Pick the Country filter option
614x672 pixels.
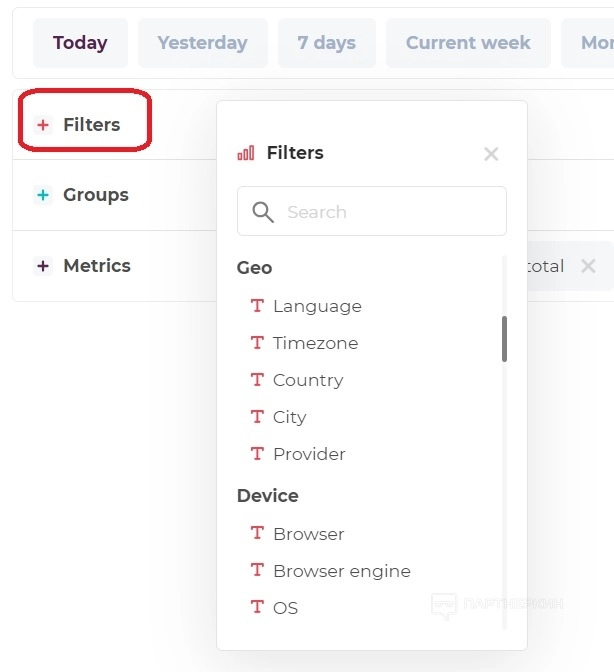(x=308, y=380)
